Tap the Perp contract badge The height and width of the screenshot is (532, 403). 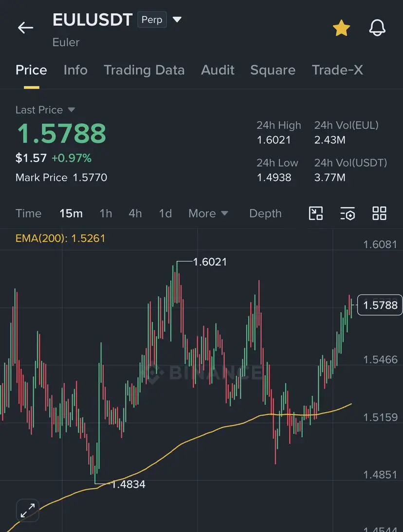tap(152, 19)
